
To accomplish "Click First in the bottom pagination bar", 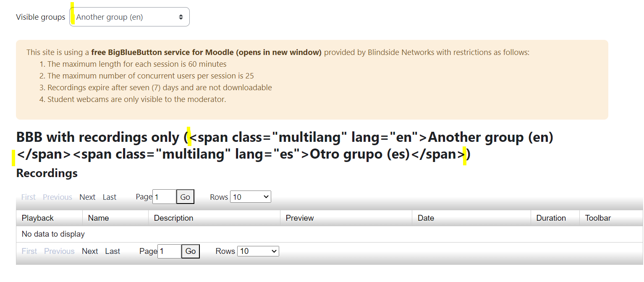I will [x=29, y=251].
